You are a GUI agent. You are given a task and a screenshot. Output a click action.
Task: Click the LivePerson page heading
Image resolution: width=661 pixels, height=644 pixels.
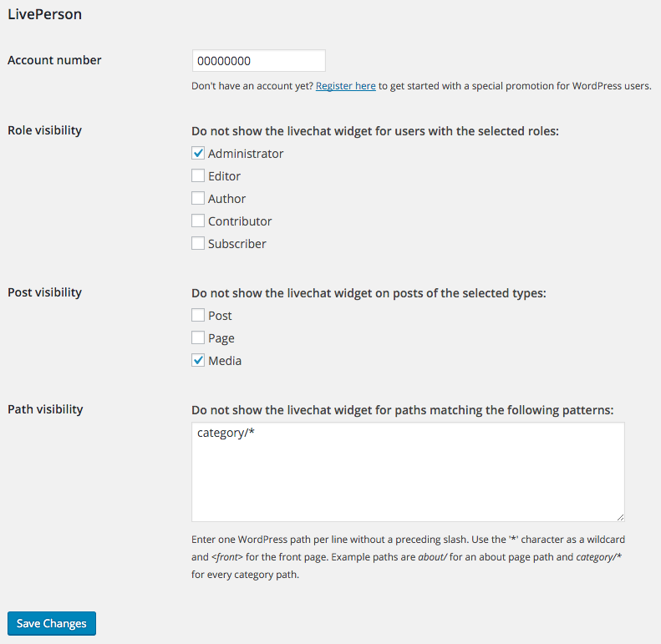tap(45, 14)
